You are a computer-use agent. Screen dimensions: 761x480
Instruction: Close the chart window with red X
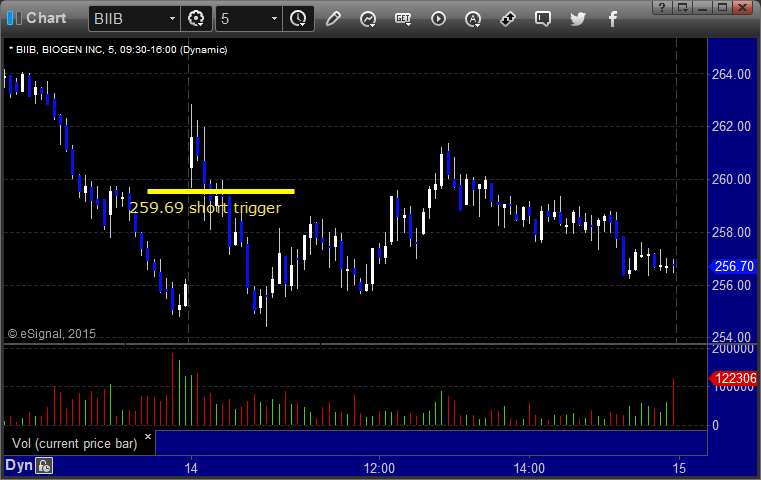pyautogui.click(x=743, y=7)
